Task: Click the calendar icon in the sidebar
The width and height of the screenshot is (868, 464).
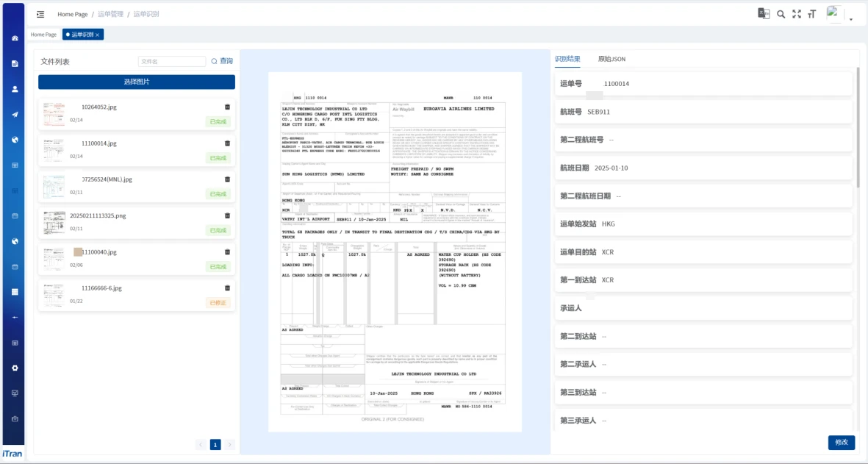Action: tap(13, 216)
